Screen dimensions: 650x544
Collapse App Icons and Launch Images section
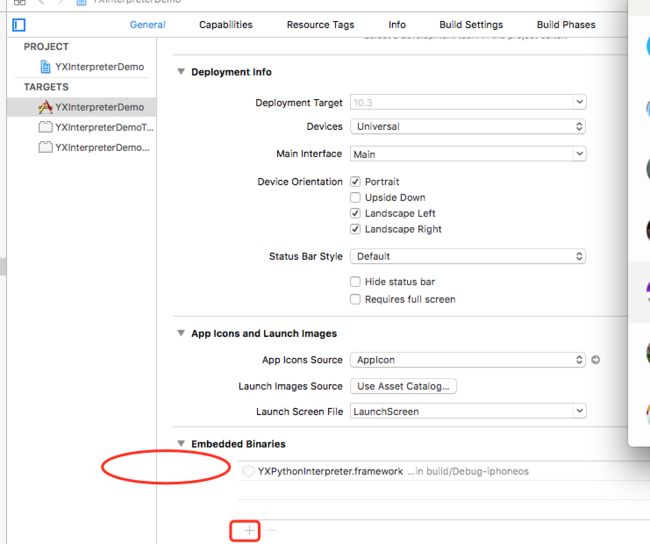pos(181,333)
